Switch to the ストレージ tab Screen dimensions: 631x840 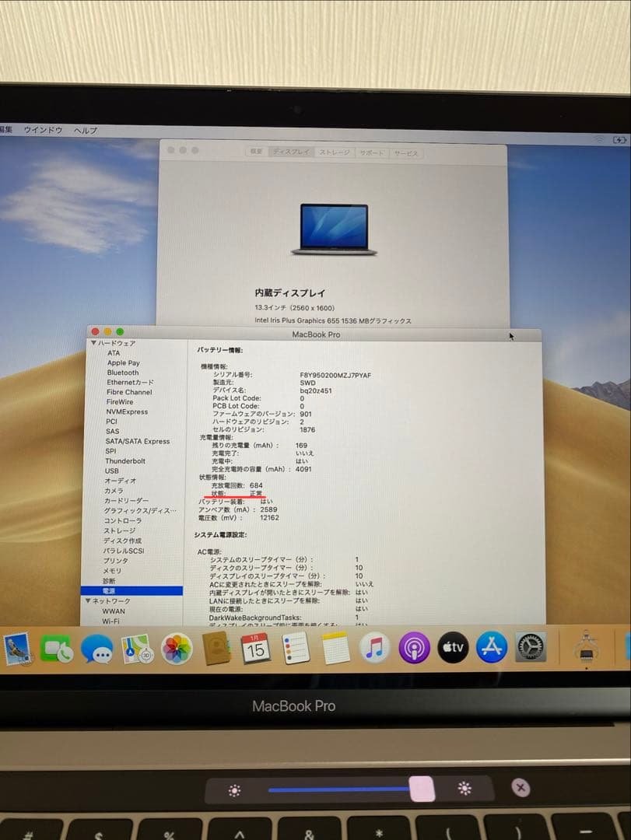point(332,153)
